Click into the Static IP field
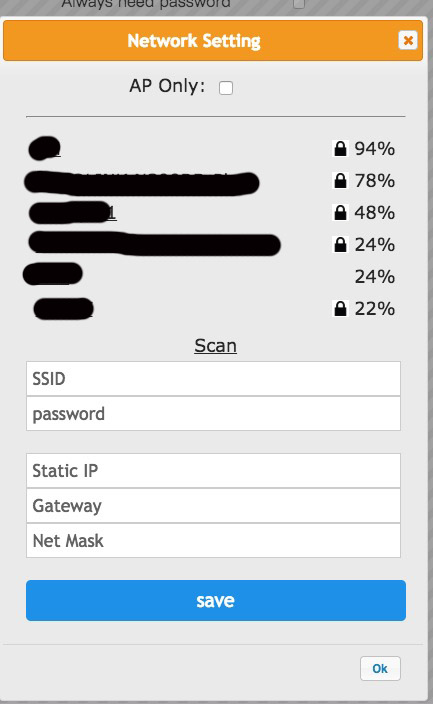This screenshot has width=433, height=704. coord(213,471)
